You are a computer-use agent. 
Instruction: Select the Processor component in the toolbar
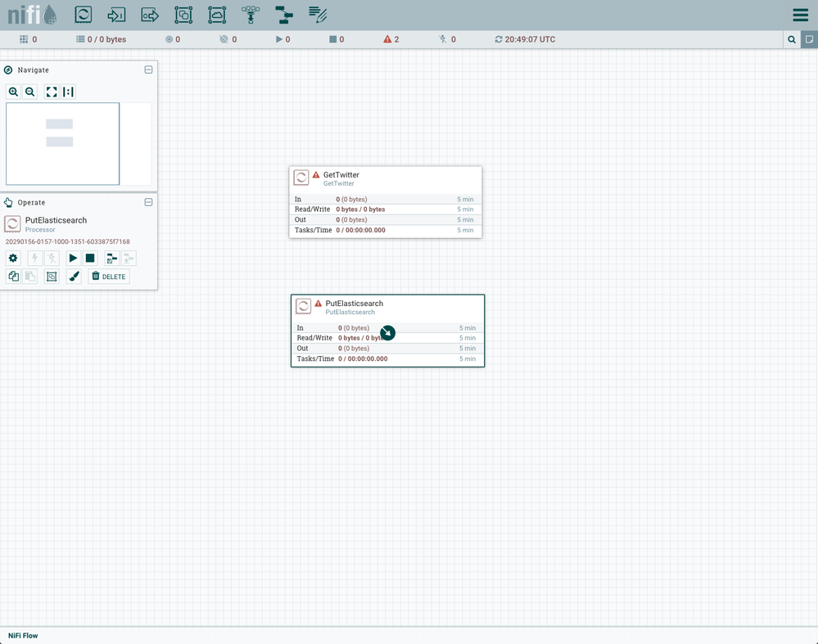(x=84, y=15)
